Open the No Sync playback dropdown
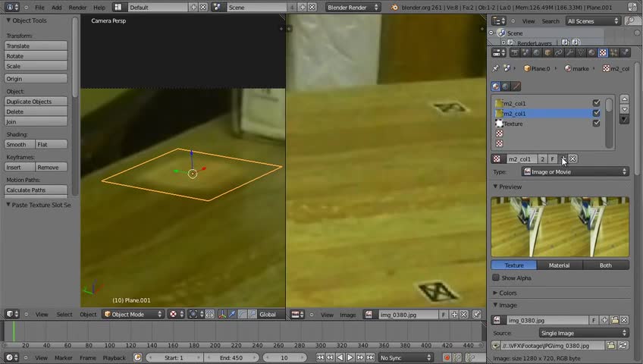 [406, 357]
